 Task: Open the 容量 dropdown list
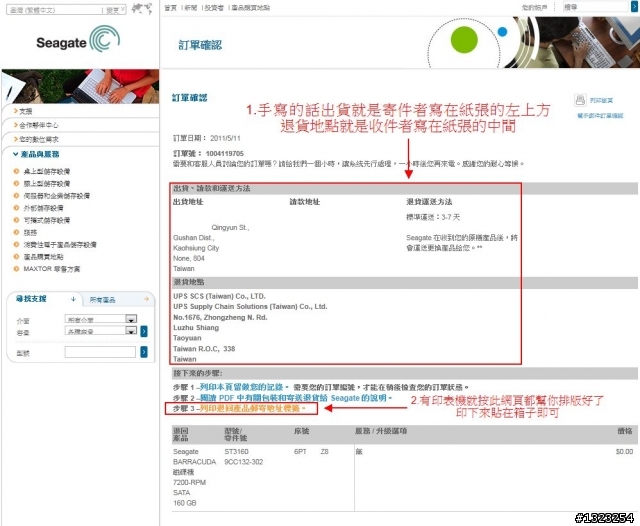click(x=101, y=331)
